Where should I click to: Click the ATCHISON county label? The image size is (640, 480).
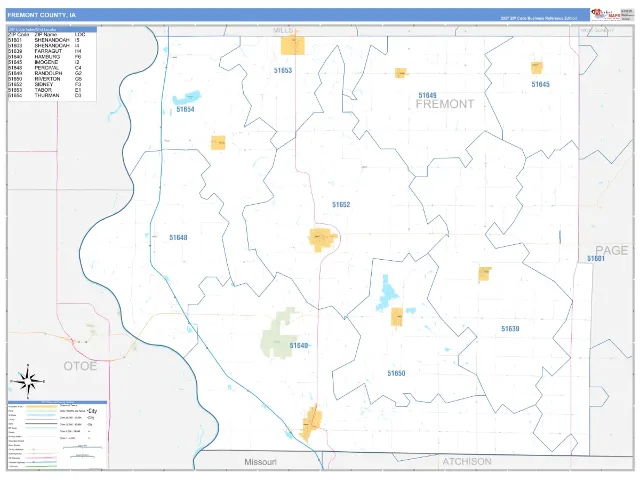[x=467, y=461]
